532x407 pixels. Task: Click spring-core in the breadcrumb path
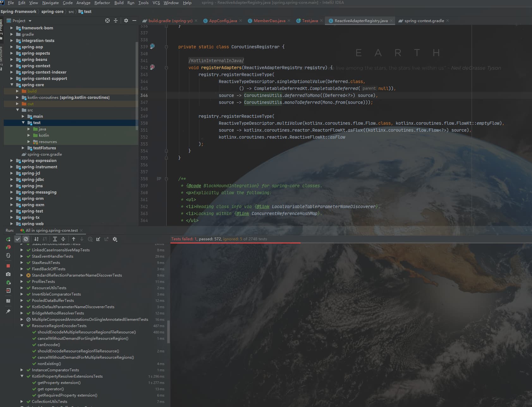(x=52, y=12)
